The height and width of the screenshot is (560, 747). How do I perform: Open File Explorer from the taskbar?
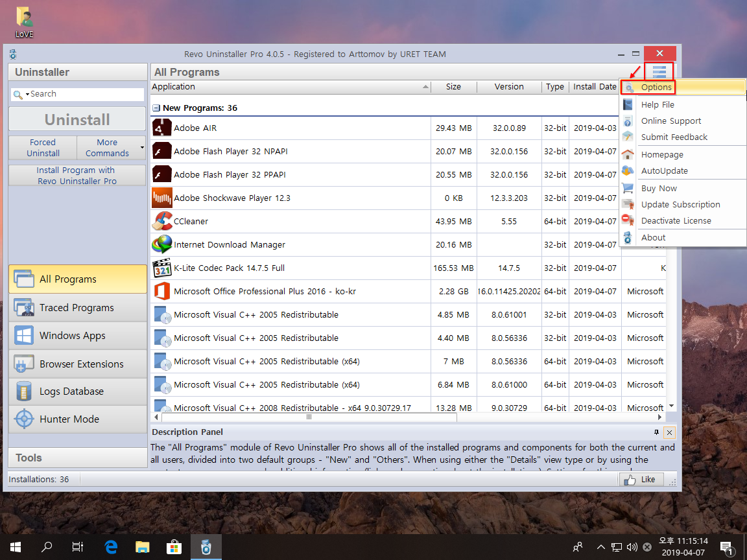click(143, 546)
